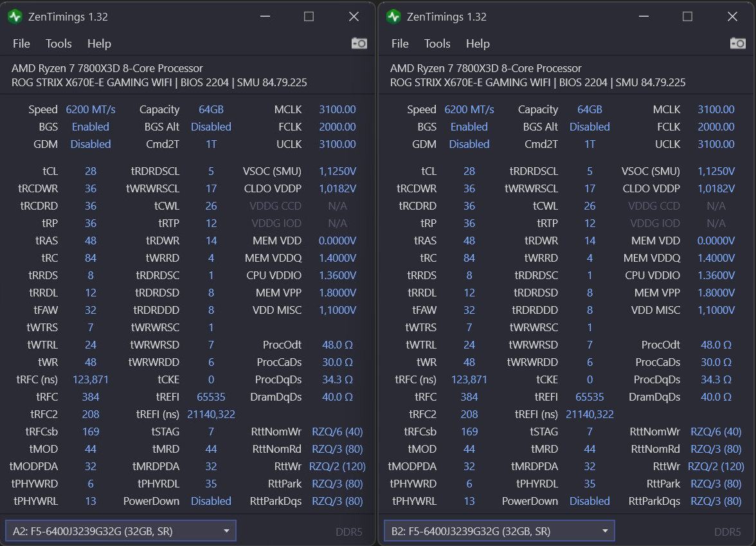This screenshot has height=546, width=756.
Task: Click the camera screenshot icon in right window
Action: (x=737, y=43)
